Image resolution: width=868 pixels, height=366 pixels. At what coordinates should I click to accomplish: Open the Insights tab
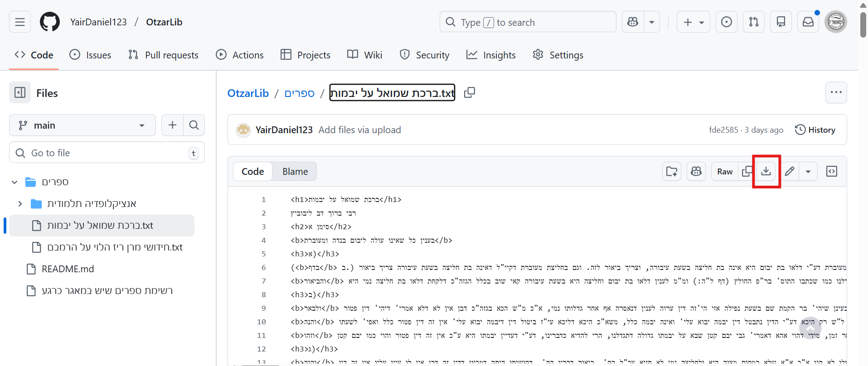[x=491, y=55]
